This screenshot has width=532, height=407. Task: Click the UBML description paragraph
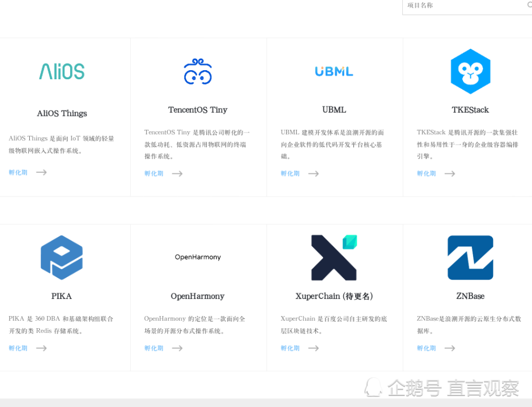pyautogui.click(x=332, y=144)
